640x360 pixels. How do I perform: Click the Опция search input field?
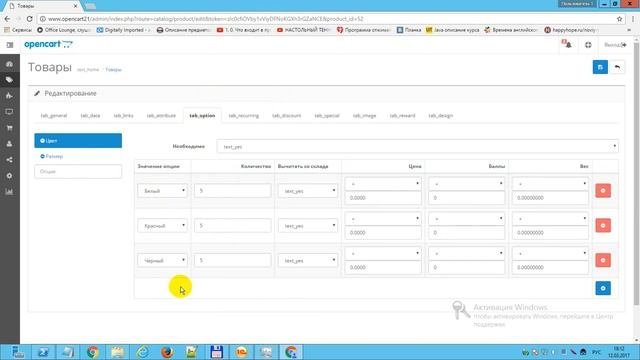78,171
